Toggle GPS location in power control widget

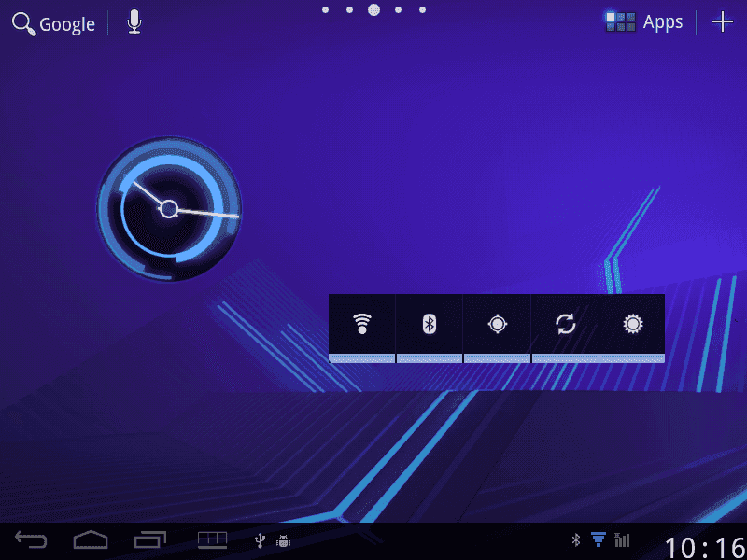(498, 329)
